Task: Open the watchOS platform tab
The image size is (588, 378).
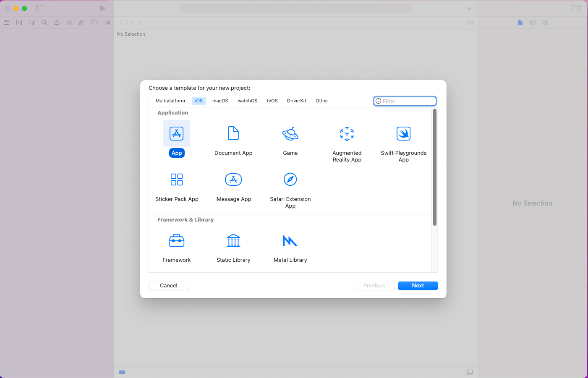Action: coord(247,101)
